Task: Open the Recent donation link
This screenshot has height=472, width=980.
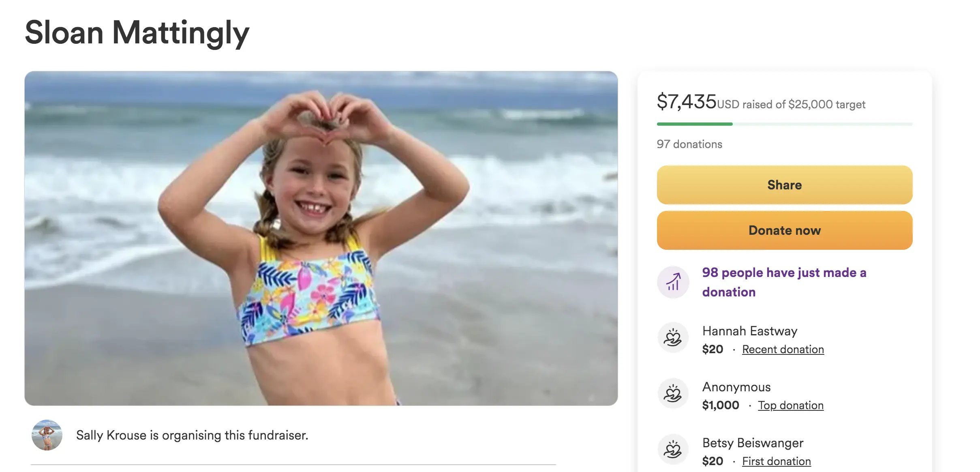Action: tap(783, 349)
